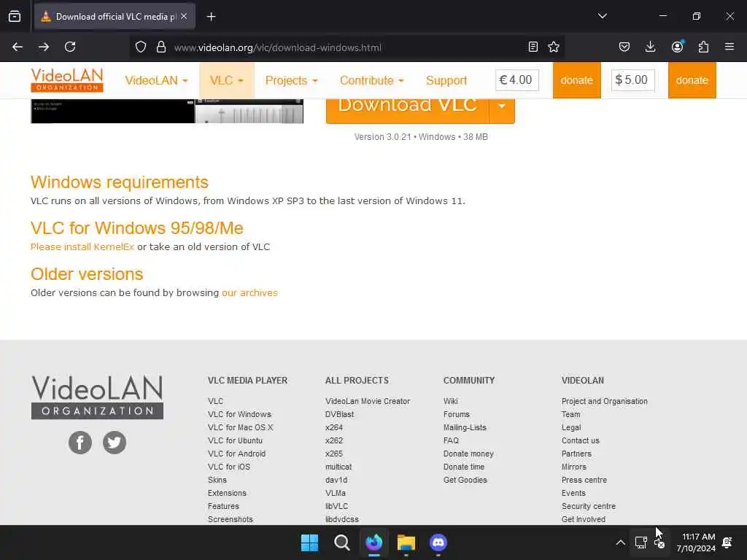Open the VLC for Mac OS X footer link
747x560 pixels.
[x=241, y=427]
